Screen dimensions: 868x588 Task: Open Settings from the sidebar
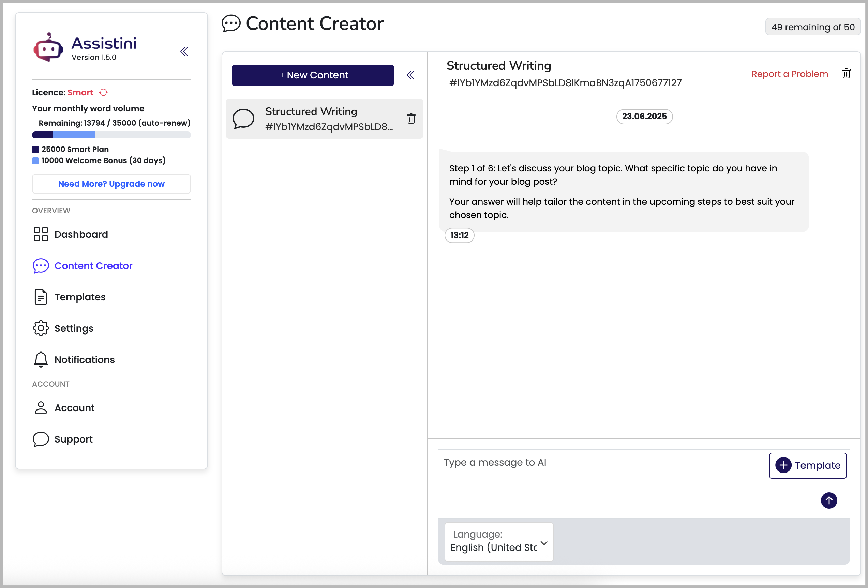point(63,328)
